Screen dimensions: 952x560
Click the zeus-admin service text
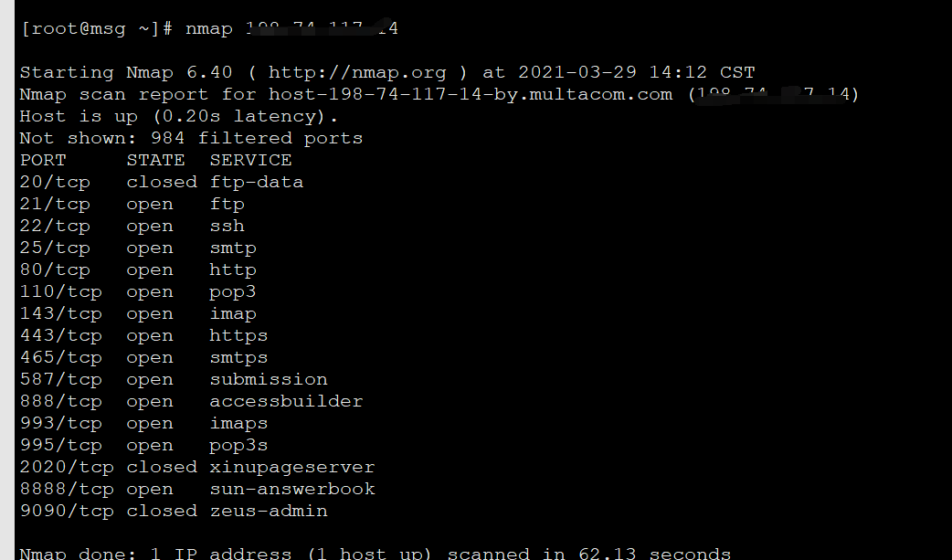269,512
